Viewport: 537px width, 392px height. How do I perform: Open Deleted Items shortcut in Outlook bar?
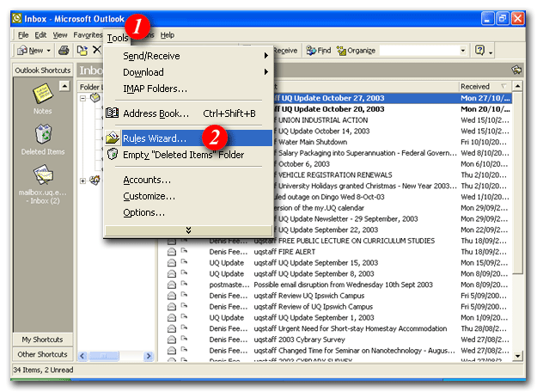(x=42, y=138)
